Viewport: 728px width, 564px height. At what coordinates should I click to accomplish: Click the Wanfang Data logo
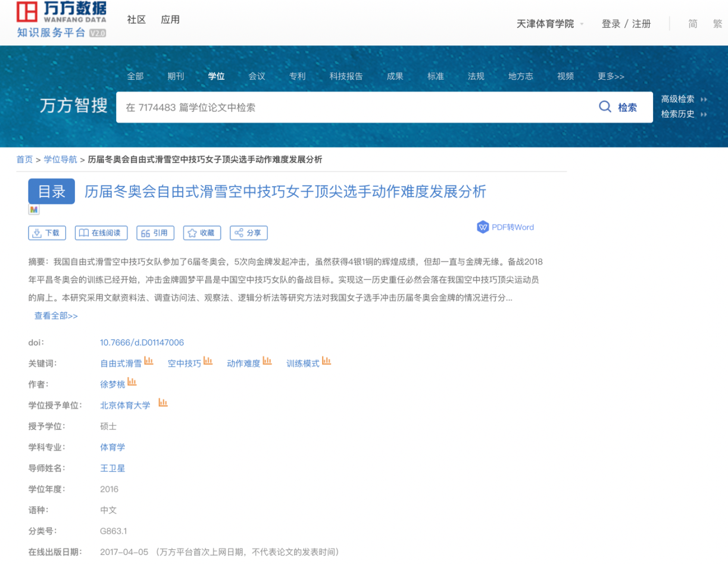pyautogui.click(x=61, y=20)
